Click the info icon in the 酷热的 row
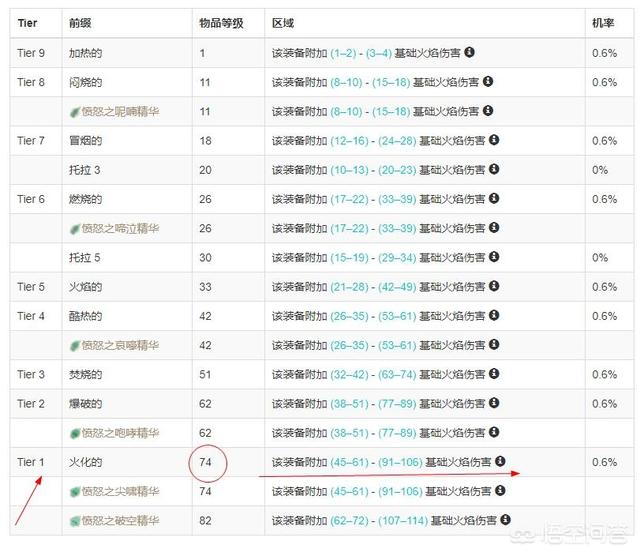Viewport: 640px width, 556px height. point(494,315)
